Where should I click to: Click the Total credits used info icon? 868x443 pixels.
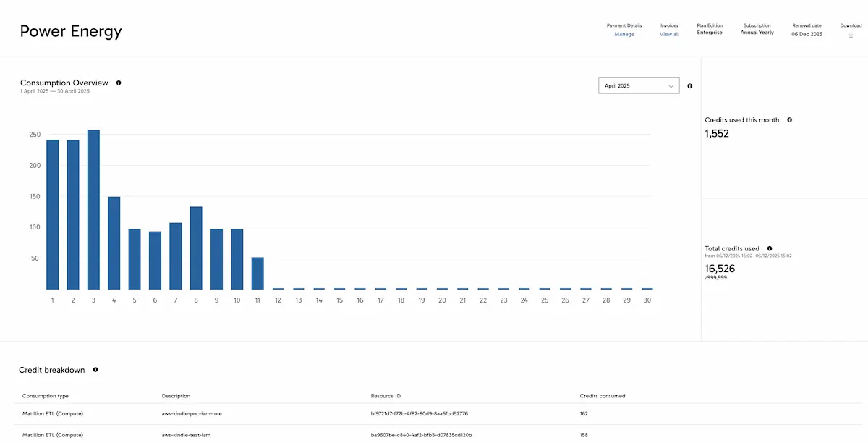[769, 248]
